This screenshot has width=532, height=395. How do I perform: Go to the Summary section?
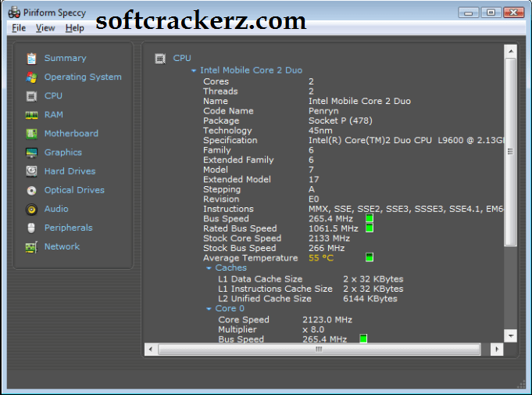tap(66, 58)
